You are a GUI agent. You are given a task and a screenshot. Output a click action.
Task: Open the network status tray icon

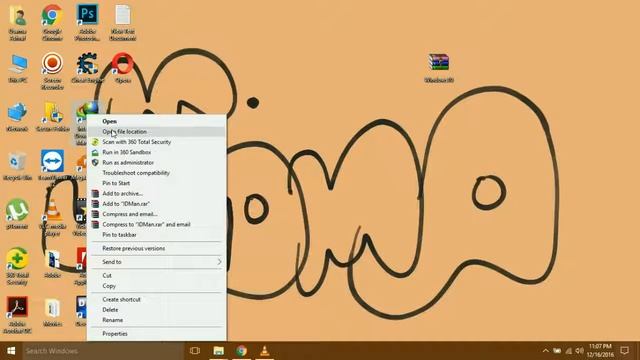point(569,351)
